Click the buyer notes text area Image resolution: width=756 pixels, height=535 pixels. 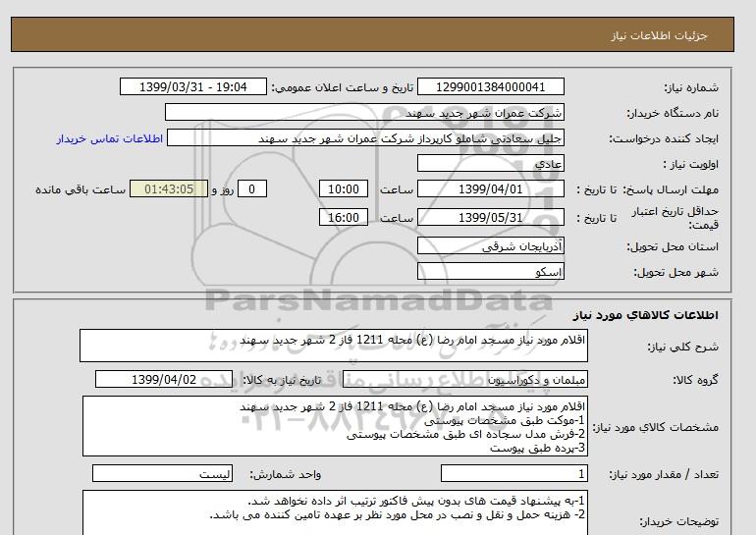coord(335,513)
